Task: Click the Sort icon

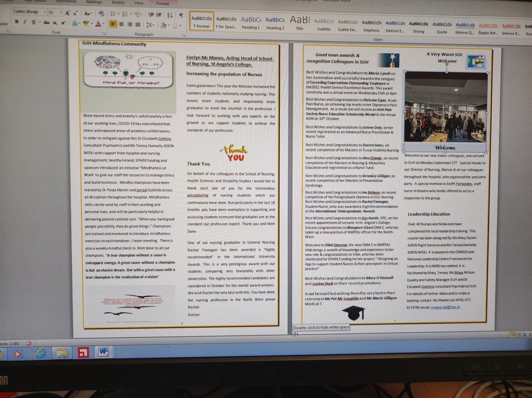Action: pyautogui.click(x=170, y=16)
